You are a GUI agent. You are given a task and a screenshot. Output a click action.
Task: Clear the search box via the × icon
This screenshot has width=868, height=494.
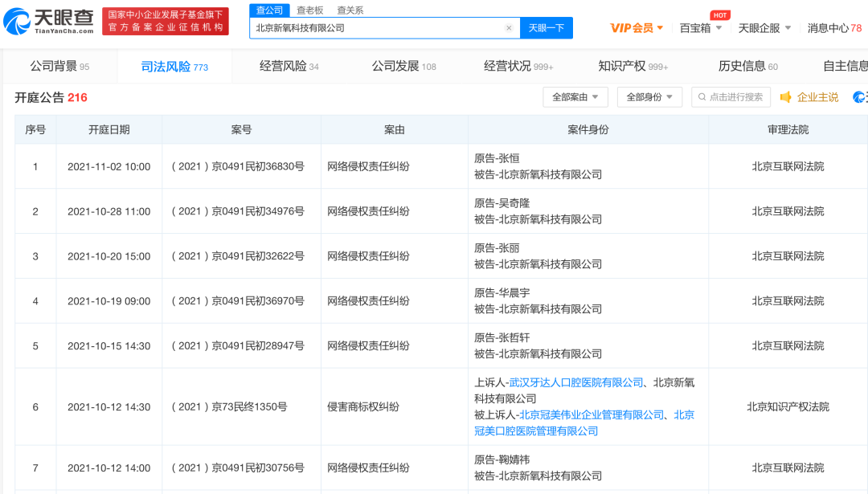(509, 27)
